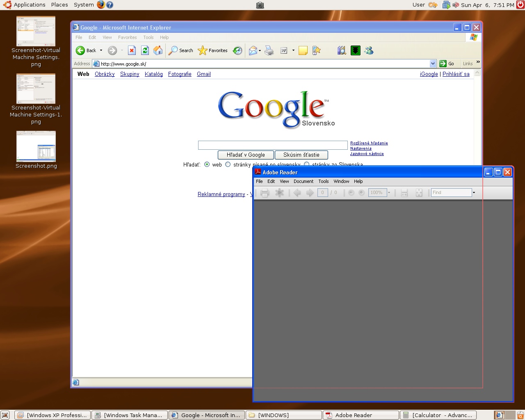This screenshot has height=420, width=525.
Task: Open the History icon in IE toolbar
Action: 237,50
